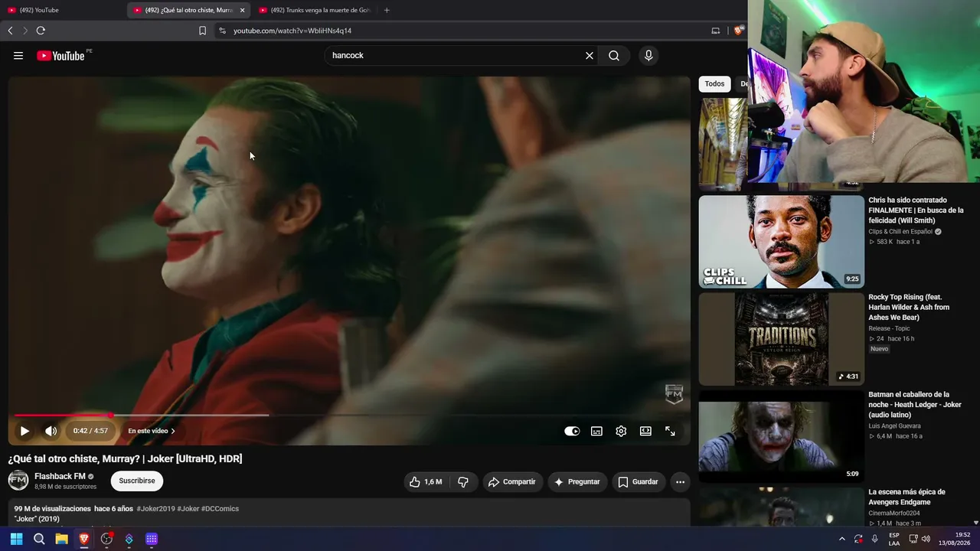Open the Flashback FM channel name
The height and width of the screenshot is (551, 980).
[60, 476]
